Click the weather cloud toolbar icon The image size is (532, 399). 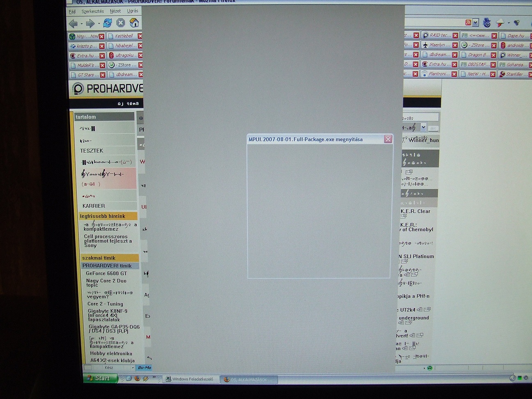coord(500,23)
